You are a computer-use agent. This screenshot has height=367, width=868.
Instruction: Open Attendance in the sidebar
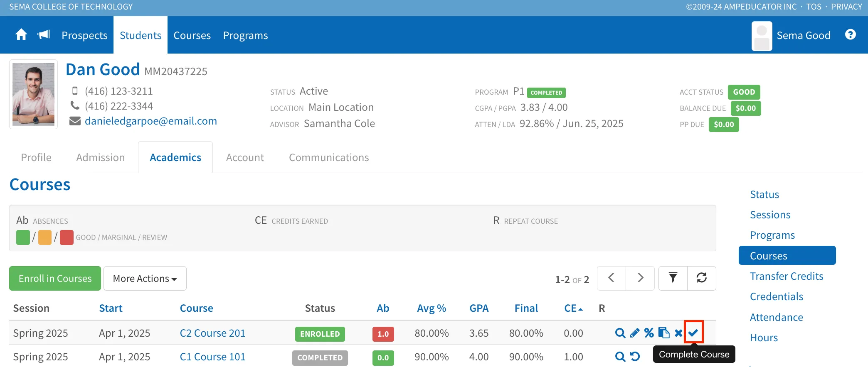pos(776,317)
